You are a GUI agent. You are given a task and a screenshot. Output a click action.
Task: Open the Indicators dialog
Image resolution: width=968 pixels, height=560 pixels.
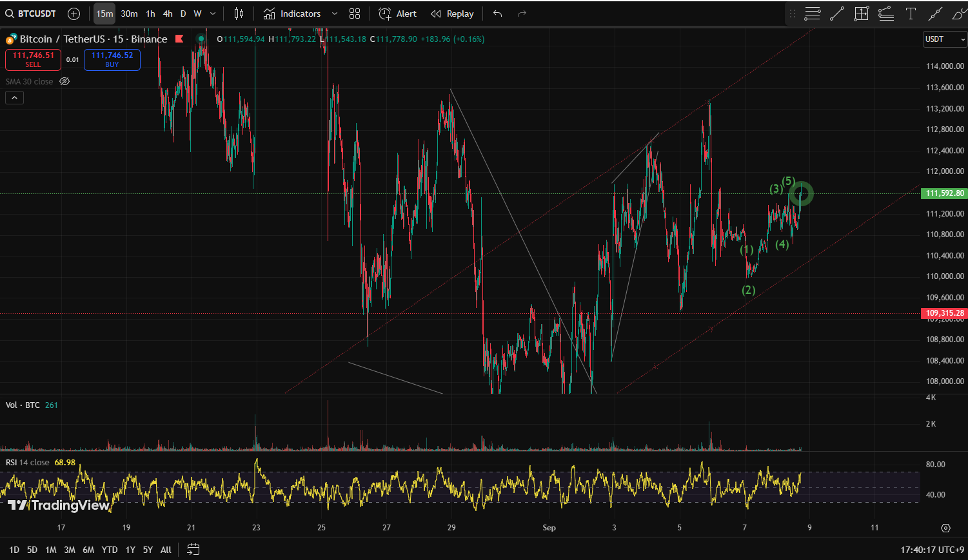coord(292,14)
